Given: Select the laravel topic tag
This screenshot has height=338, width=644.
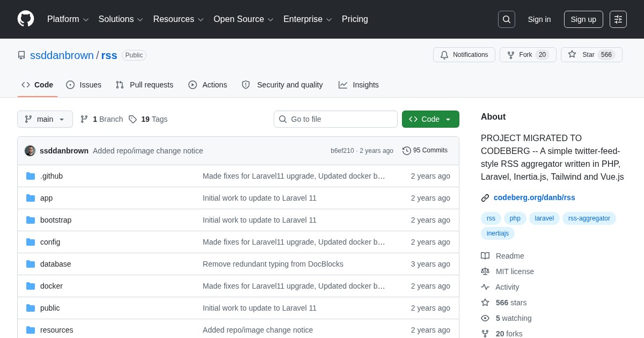Looking at the screenshot, I should pyautogui.click(x=544, y=218).
